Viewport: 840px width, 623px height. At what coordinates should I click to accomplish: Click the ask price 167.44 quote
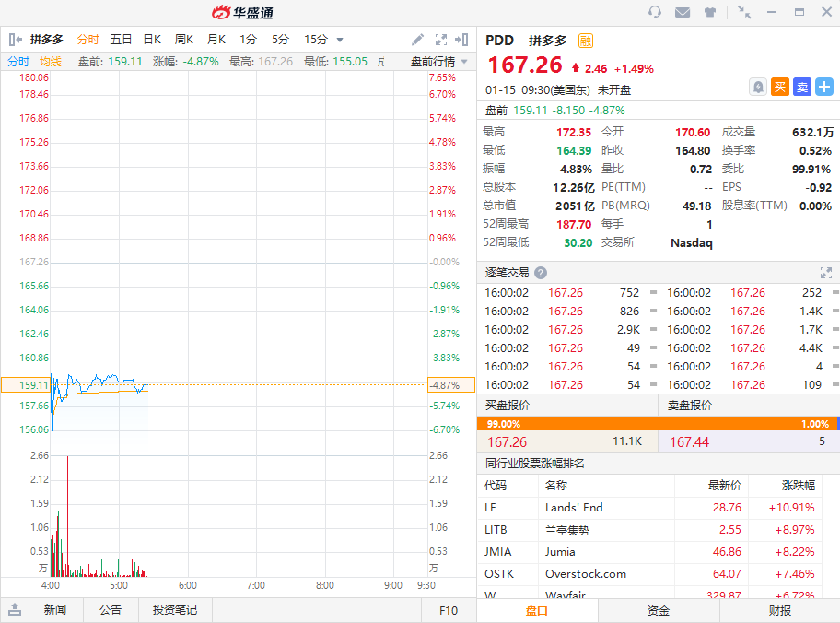[690, 442]
